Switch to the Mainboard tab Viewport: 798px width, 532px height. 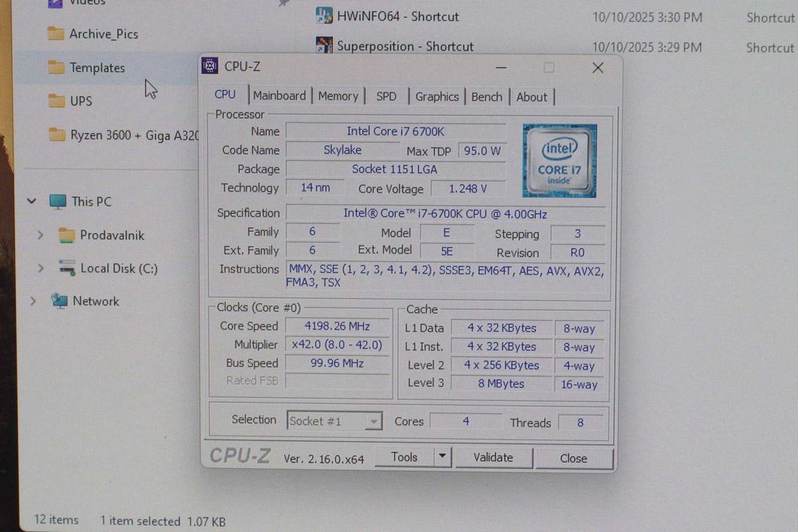click(279, 96)
